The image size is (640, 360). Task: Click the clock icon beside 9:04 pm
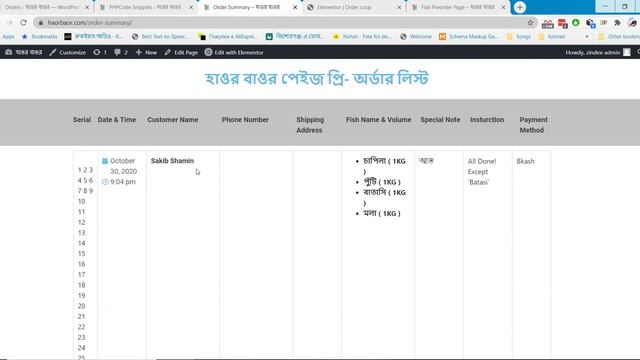[x=105, y=182]
